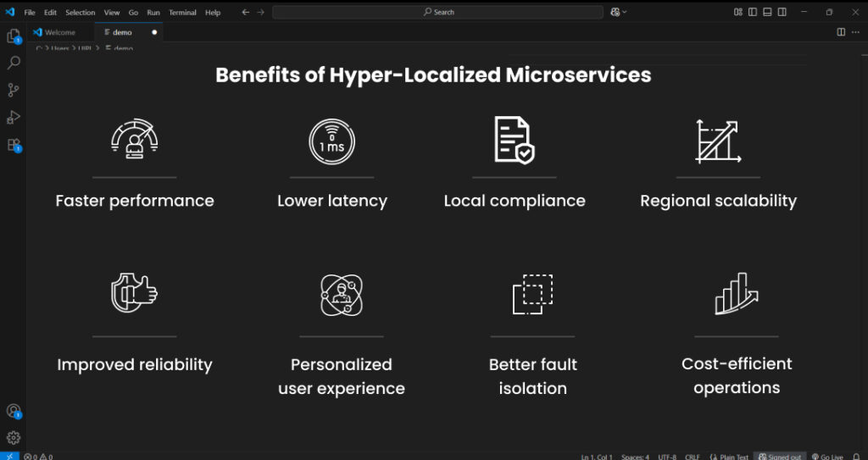
Task: Click the "Better fault isolation" label
Action: tap(533, 376)
